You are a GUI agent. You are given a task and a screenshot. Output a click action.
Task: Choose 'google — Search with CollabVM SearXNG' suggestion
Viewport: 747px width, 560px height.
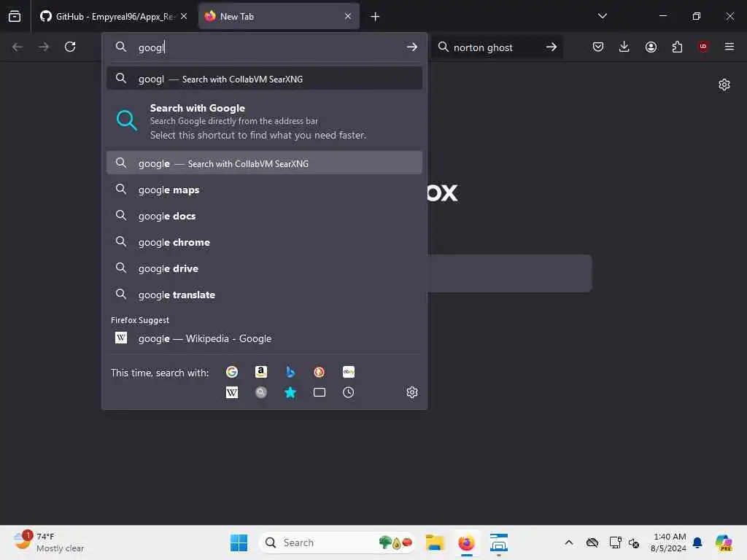point(264,163)
